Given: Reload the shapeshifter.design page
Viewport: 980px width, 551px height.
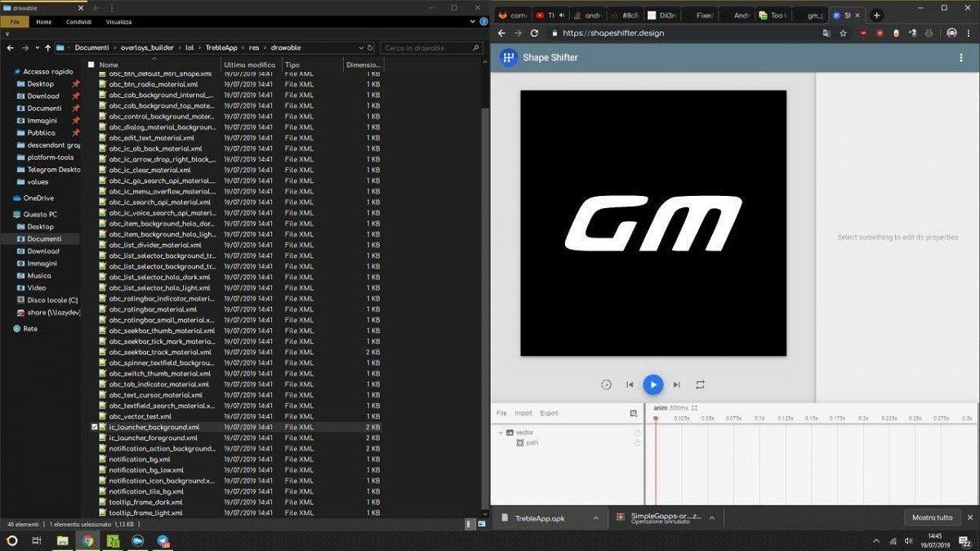Looking at the screenshot, I should click(x=534, y=33).
